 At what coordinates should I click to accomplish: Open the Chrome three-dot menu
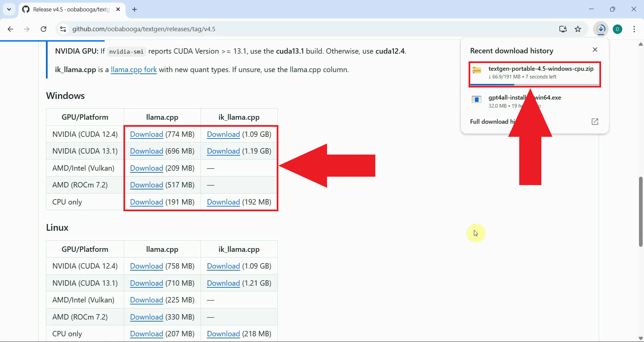pos(634,29)
